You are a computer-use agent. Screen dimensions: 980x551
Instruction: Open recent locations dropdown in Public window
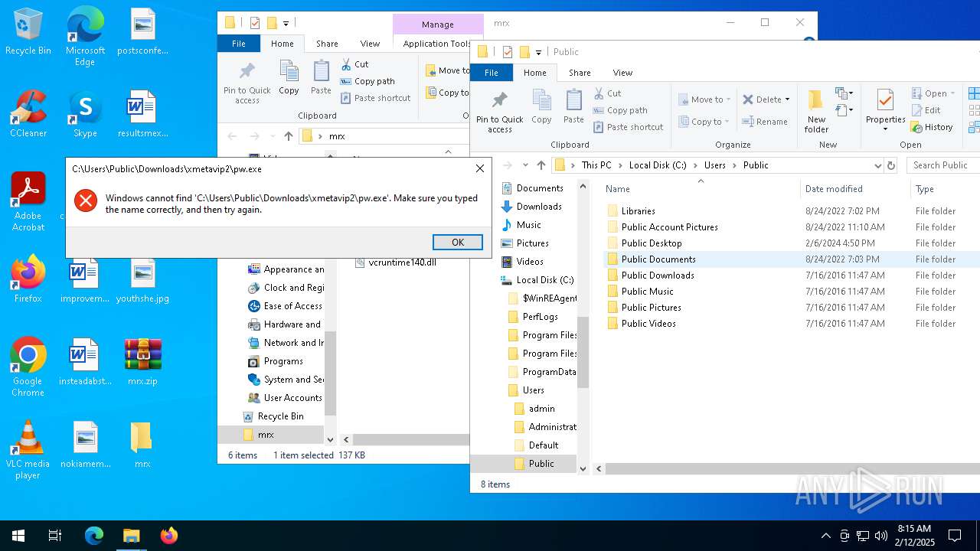click(x=525, y=165)
